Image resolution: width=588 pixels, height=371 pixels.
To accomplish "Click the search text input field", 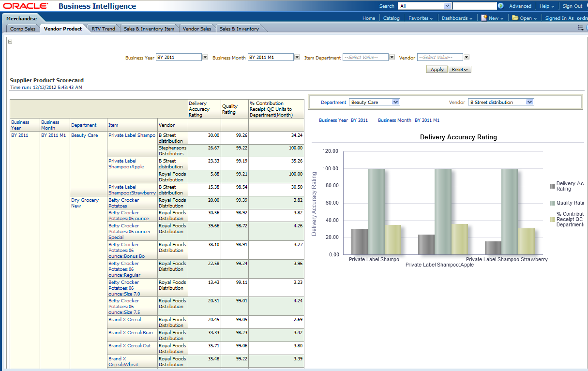I will [x=474, y=6].
